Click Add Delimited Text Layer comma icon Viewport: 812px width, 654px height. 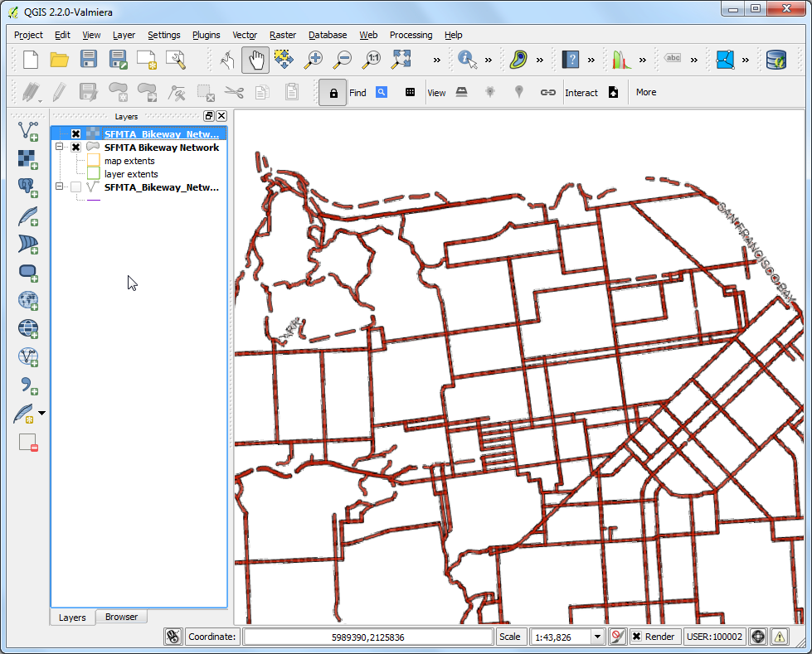coord(28,385)
